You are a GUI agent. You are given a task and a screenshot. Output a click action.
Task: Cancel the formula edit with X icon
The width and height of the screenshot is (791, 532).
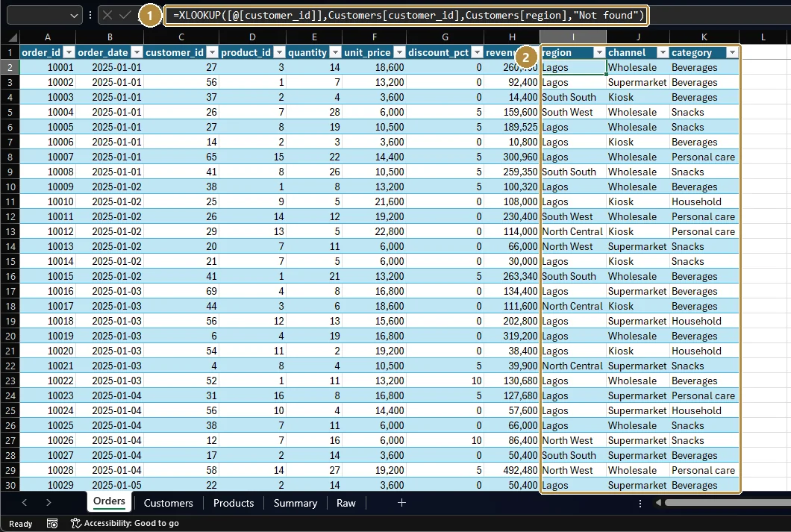(x=107, y=15)
